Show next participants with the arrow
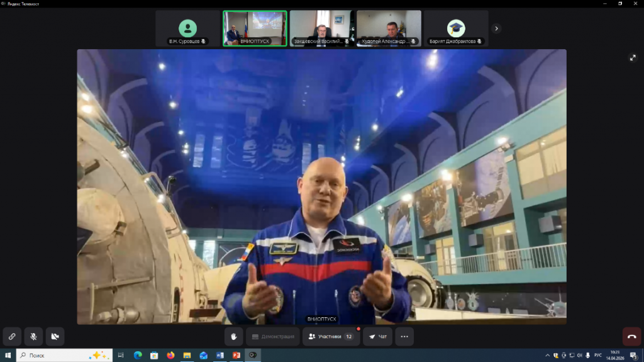Image resolution: width=644 pixels, height=362 pixels. click(496, 28)
